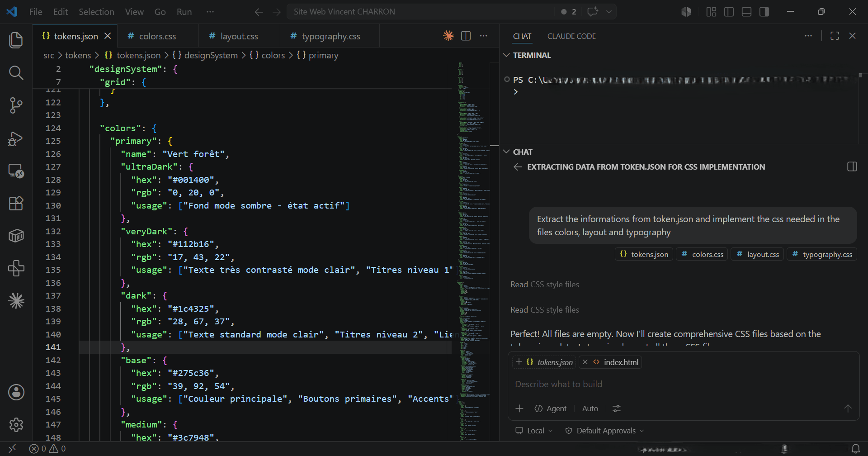Configure tools icon in chat input
868x456 pixels.
tap(617, 408)
